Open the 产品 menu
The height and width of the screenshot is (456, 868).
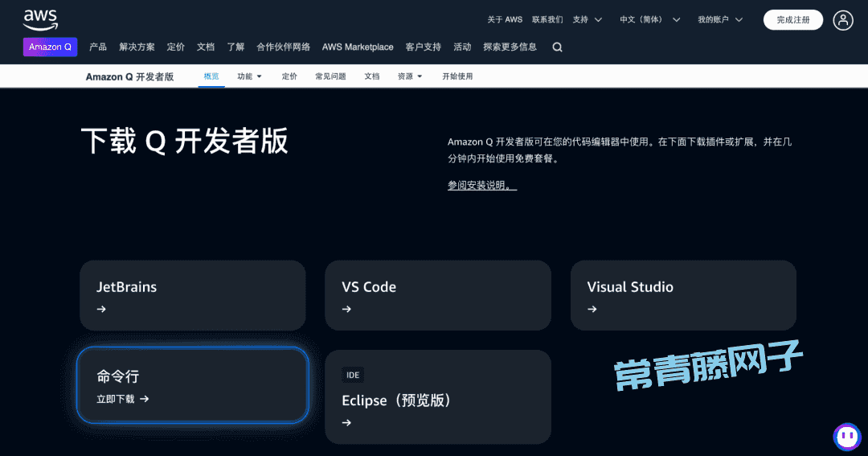tap(98, 47)
